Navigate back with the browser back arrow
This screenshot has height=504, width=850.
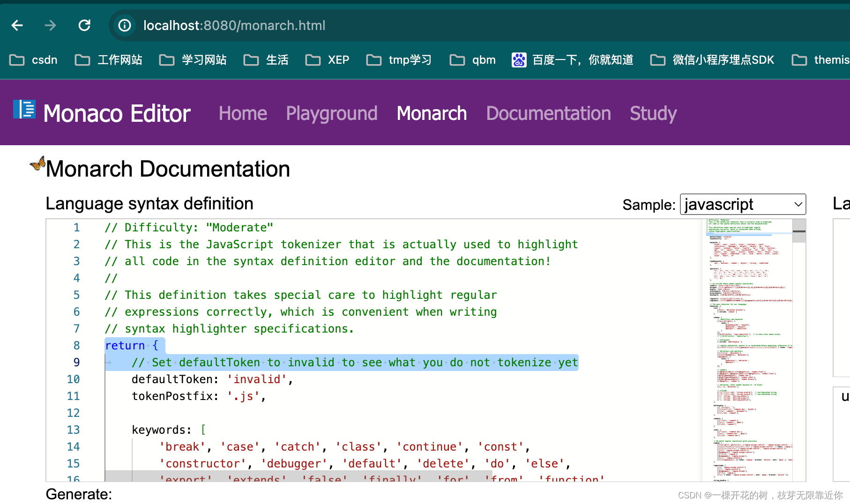(x=17, y=25)
